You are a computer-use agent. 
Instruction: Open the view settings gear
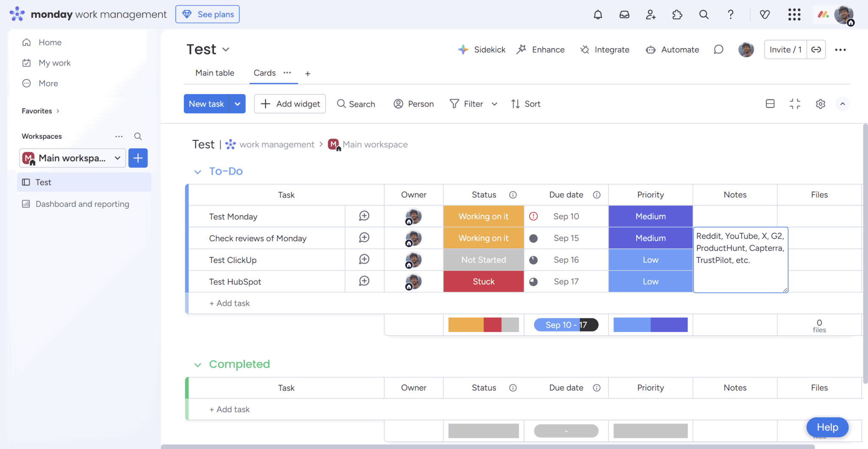[821, 104]
